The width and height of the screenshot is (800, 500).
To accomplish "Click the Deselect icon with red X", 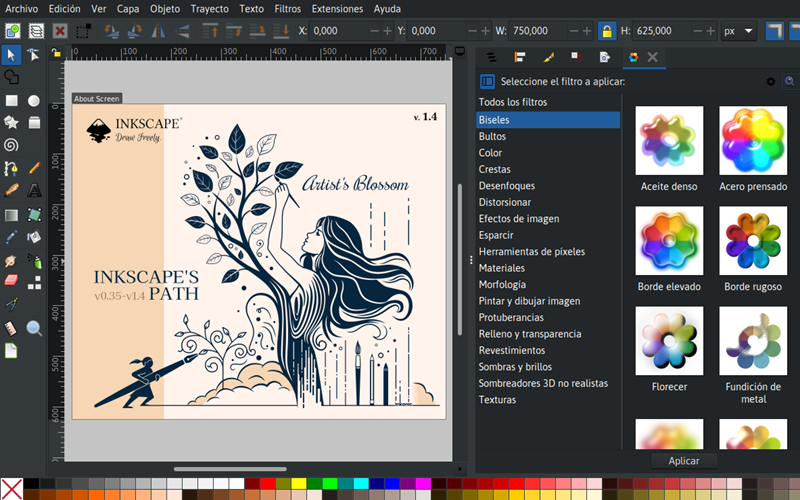I will pyautogui.click(x=60, y=31).
